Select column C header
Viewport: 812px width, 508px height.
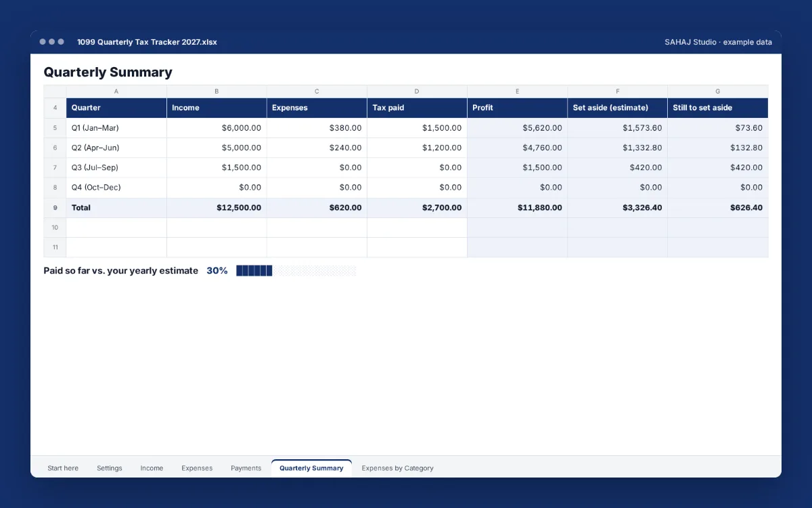(317, 91)
